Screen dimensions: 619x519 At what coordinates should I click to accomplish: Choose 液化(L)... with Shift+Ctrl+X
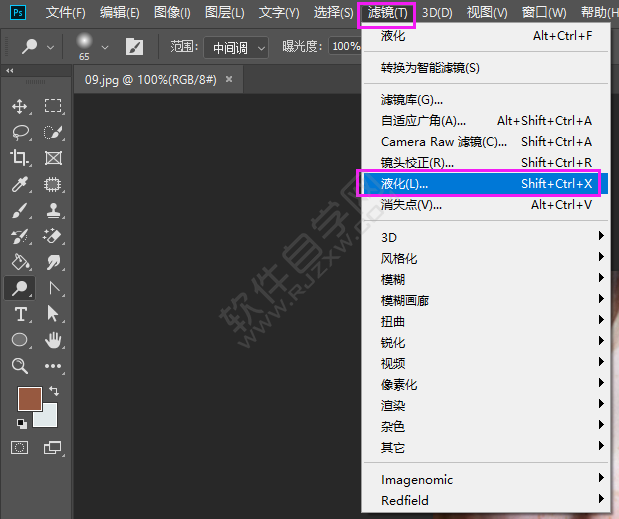[486, 184]
